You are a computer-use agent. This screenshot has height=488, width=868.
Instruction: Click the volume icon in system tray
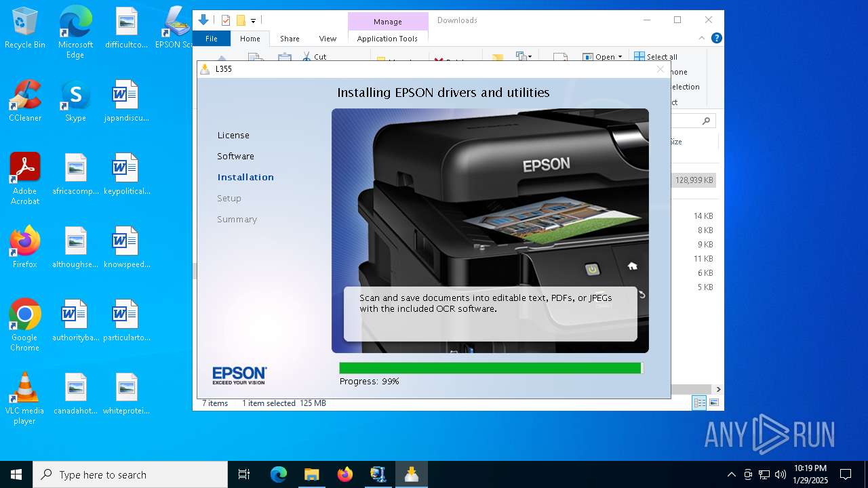(781, 474)
